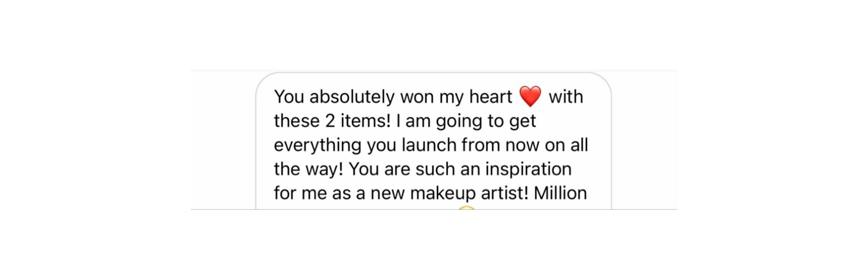This screenshot has height=279, width=868.
Task: Click the word "launch" in the message
Action: click(429, 145)
